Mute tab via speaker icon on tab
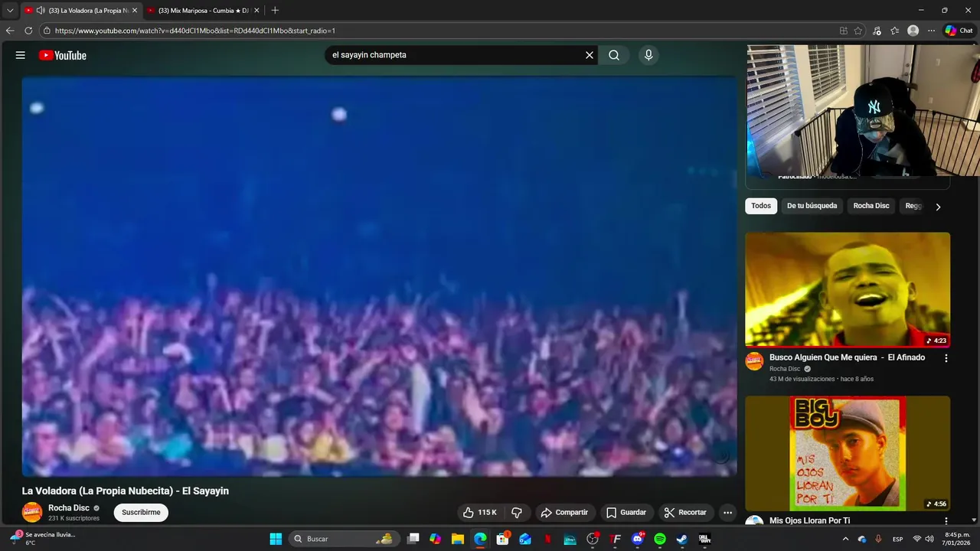 (x=40, y=11)
